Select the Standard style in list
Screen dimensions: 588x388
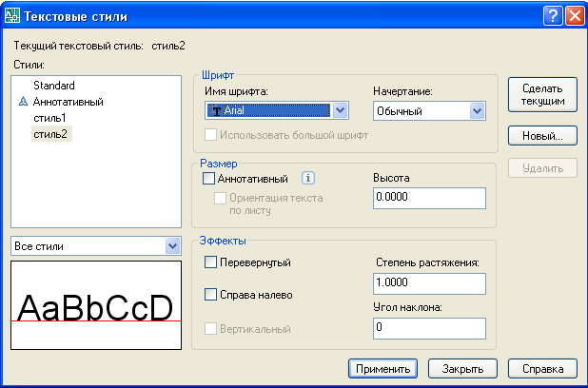(54, 86)
